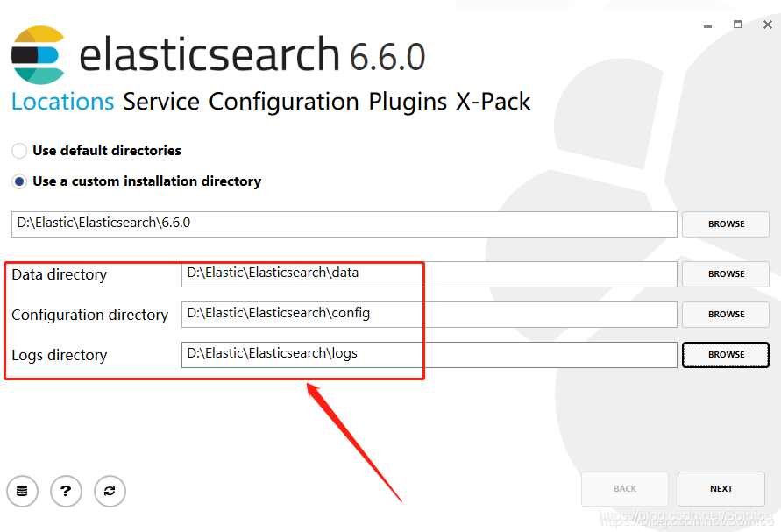The width and height of the screenshot is (781, 532).
Task: Click the Configuration directory path field
Action: (x=430, y=315)
